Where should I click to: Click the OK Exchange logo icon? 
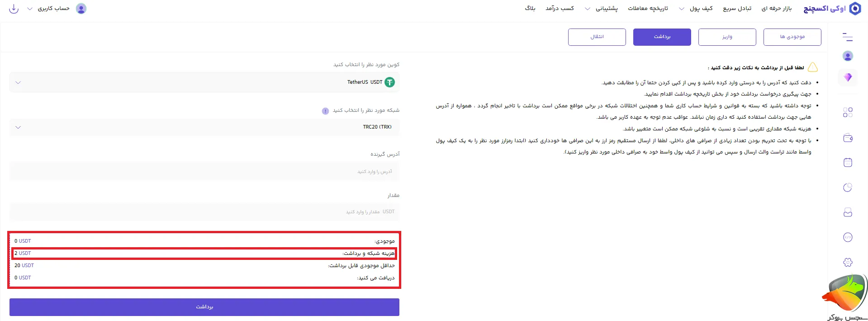click(855, 9)
